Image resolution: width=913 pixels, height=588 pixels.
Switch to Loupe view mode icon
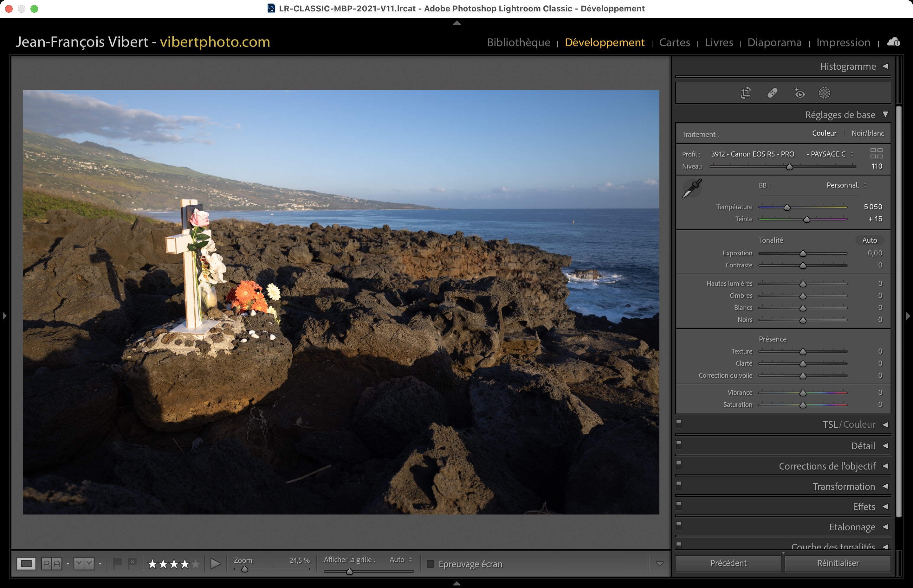[x=26, y=564]
